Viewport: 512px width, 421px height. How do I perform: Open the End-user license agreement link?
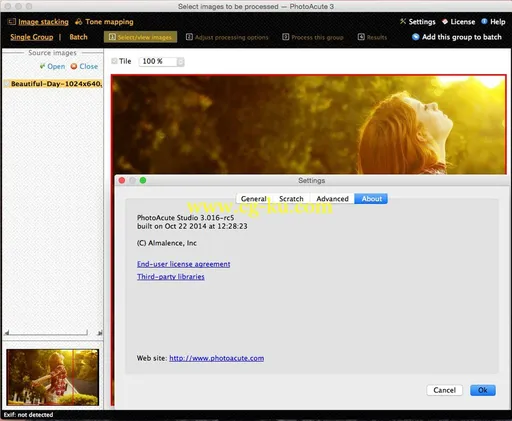pyautogui.click(x=184, y=264)
